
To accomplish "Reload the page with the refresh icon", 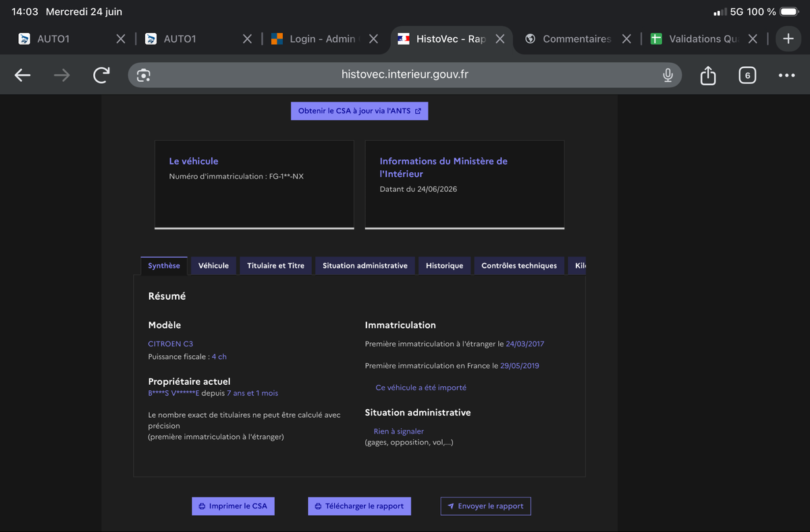I will click(x=101, y=76).
